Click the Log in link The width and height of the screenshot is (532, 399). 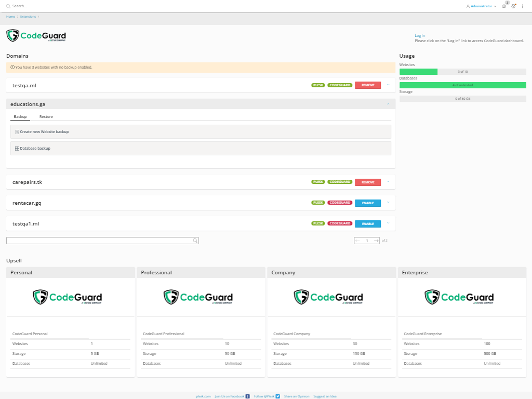(x=420, y=35)
